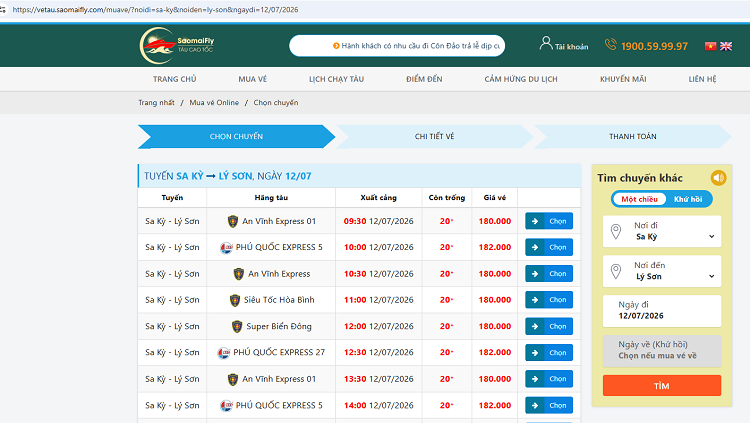Click location pin icon in Nơi đi

[x=616, y=232]
